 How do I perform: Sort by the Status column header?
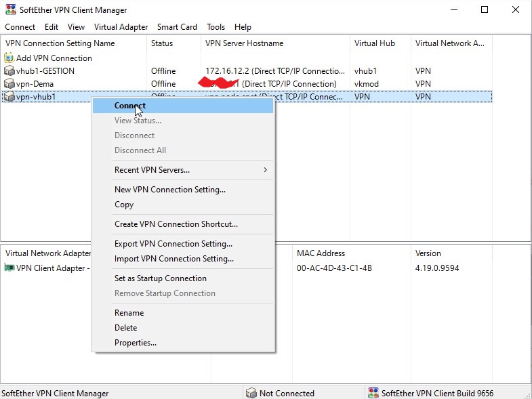(x=173, y=43)
